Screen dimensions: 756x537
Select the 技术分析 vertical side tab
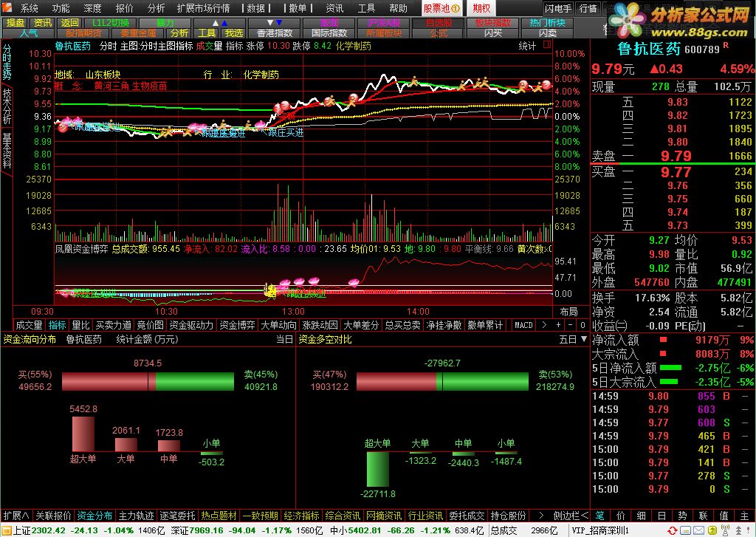click(x=7, y=106)
